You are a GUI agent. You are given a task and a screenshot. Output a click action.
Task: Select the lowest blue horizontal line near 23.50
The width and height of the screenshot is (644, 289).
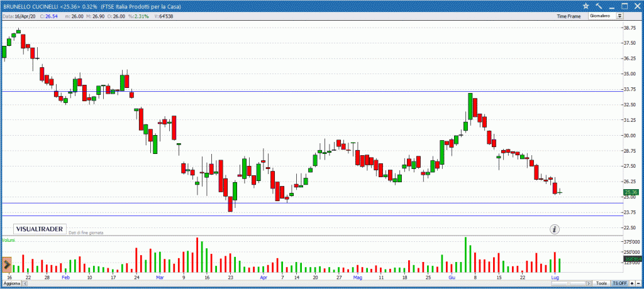click(x=312, y=215)
